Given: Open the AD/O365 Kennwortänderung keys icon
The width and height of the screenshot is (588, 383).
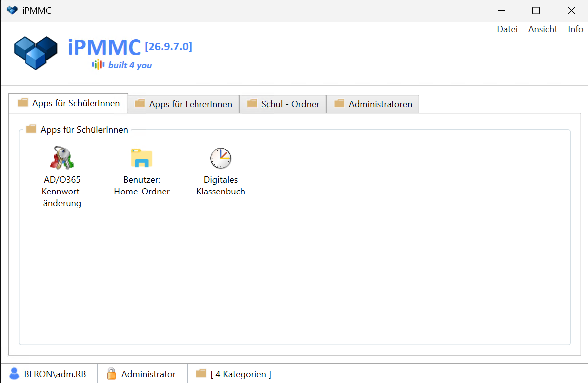Looking at the screenshot, I should coord(62,158).
